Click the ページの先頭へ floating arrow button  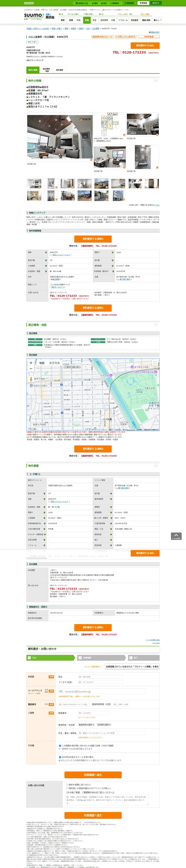point(176,536)
